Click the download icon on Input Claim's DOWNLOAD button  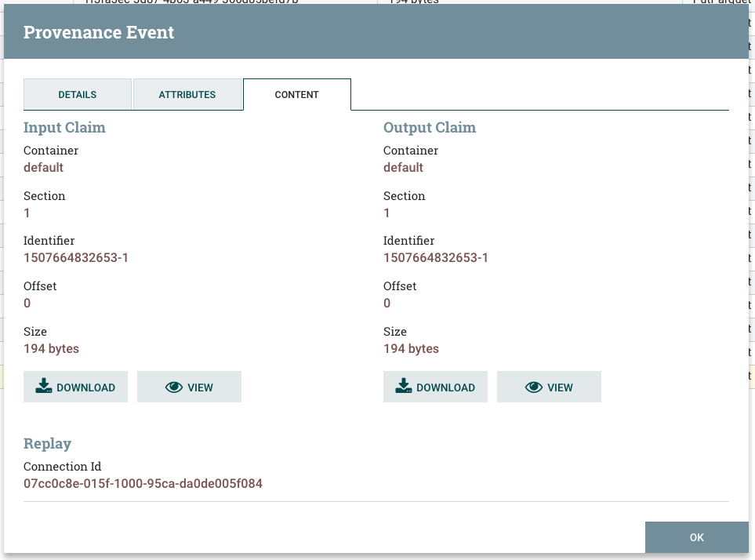(44, 386)
